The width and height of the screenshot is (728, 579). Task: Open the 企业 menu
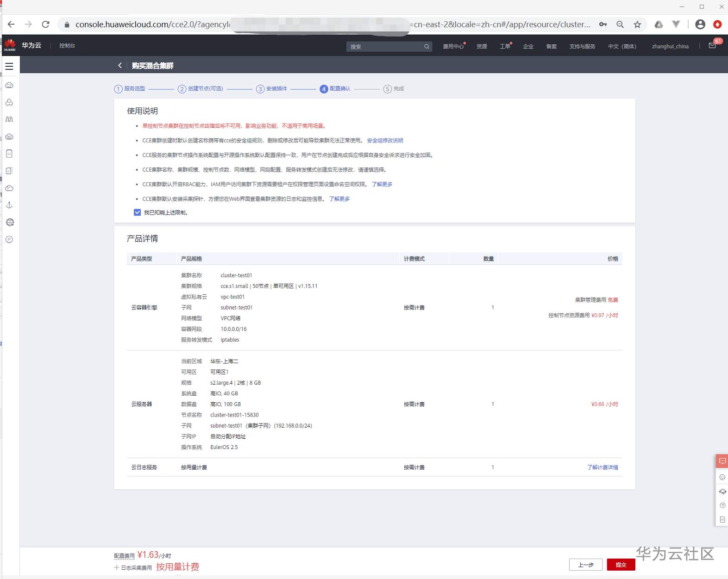(528, 46)
